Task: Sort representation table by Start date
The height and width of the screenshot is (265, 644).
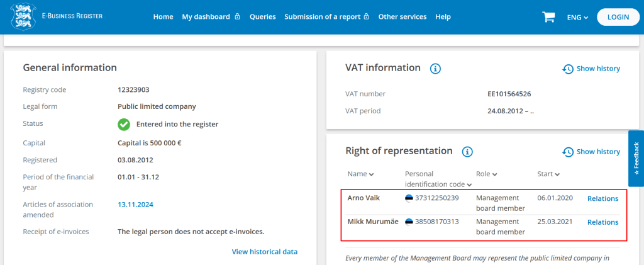Action: pos(548,174)
